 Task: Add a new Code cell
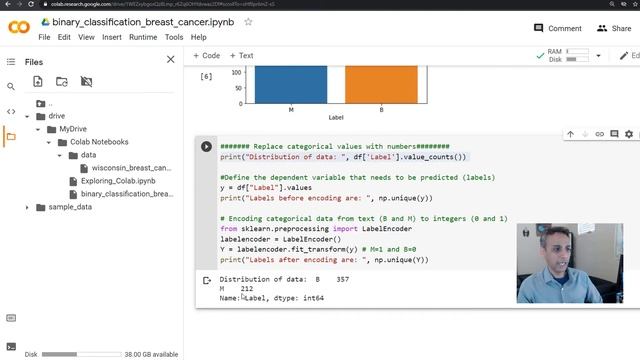tap(207, 56)
